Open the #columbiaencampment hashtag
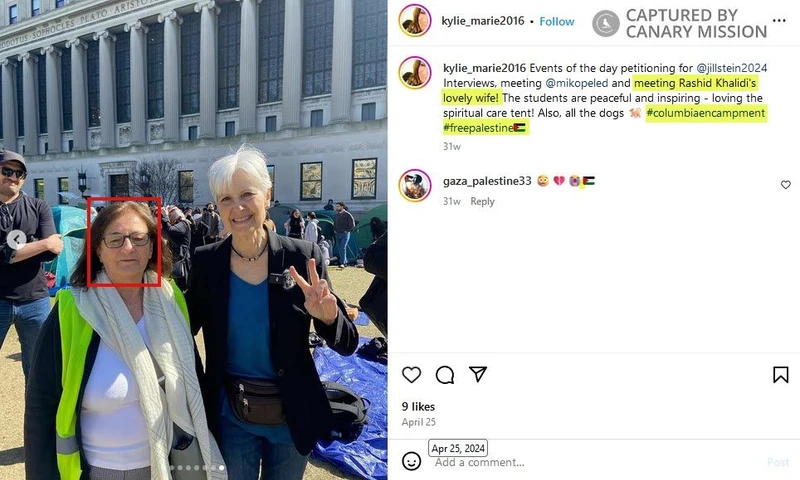800x480 pixels. (706, 113)
